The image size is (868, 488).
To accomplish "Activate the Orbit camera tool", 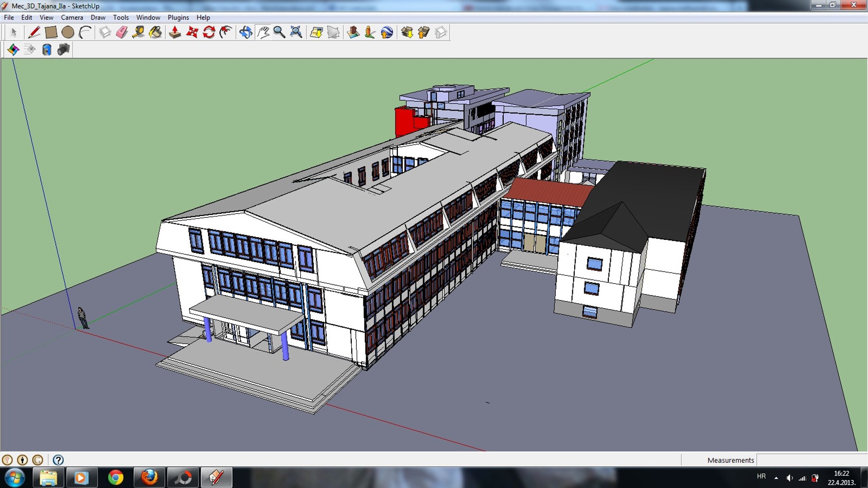I will [245, 33].
